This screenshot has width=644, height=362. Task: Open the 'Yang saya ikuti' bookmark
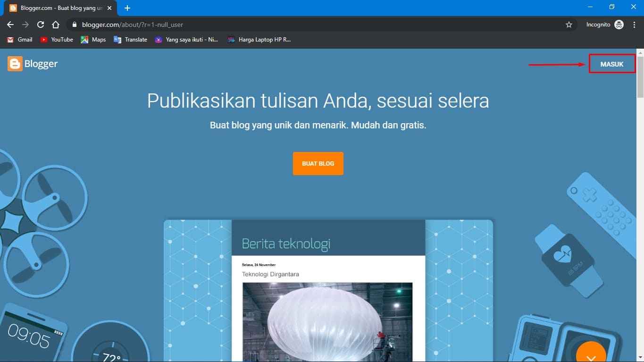[187, 40]
